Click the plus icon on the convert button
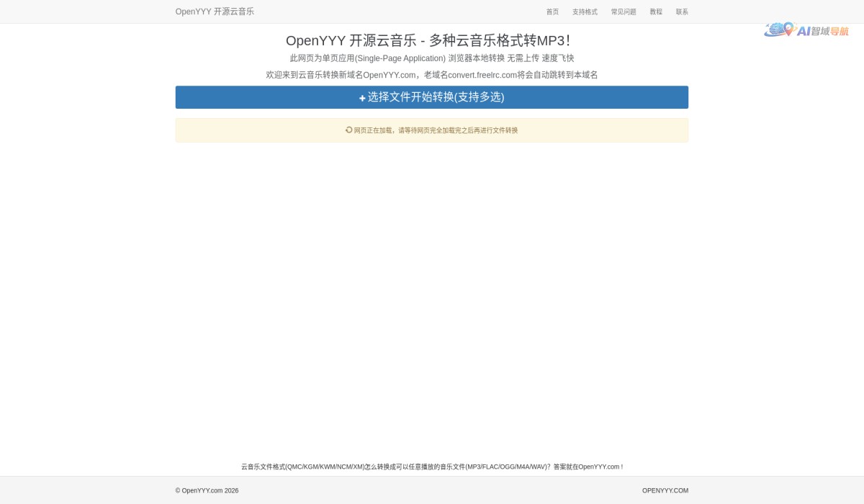The width and height of the screenshot is (864, 504). click(x=362, y=97)
